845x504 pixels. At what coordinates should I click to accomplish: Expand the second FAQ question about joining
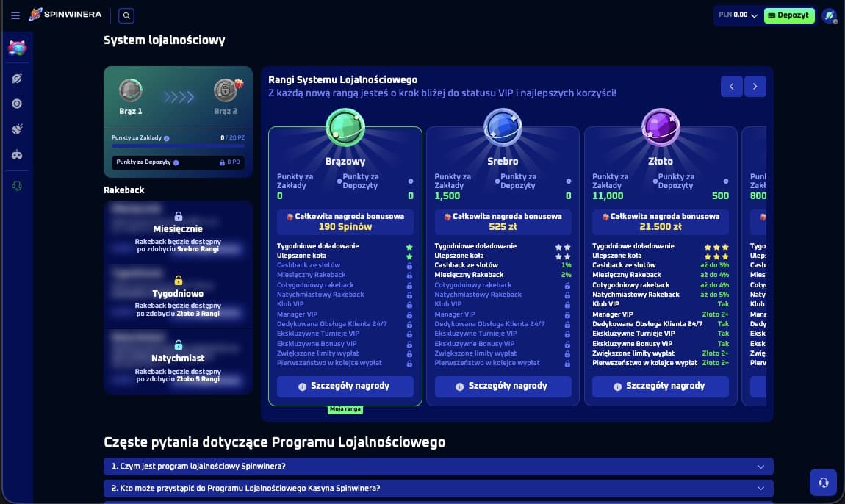click(x=438, y=488)
